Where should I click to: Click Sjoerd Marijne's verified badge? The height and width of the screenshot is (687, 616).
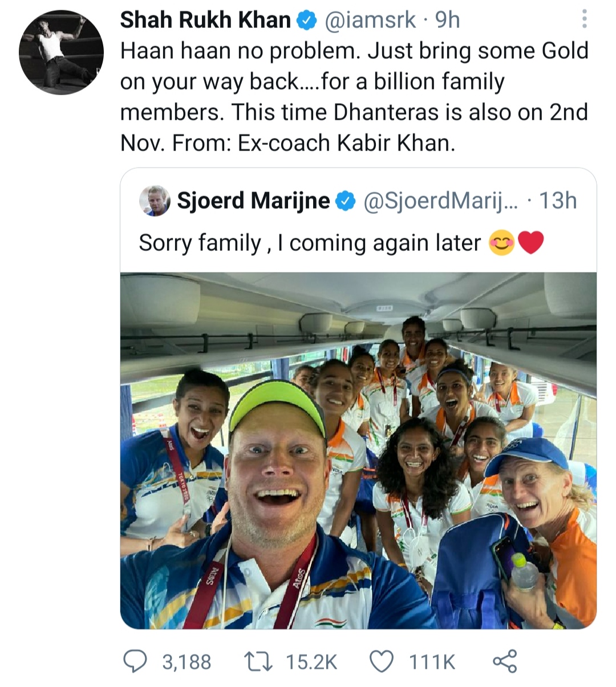tap(346, 201)
